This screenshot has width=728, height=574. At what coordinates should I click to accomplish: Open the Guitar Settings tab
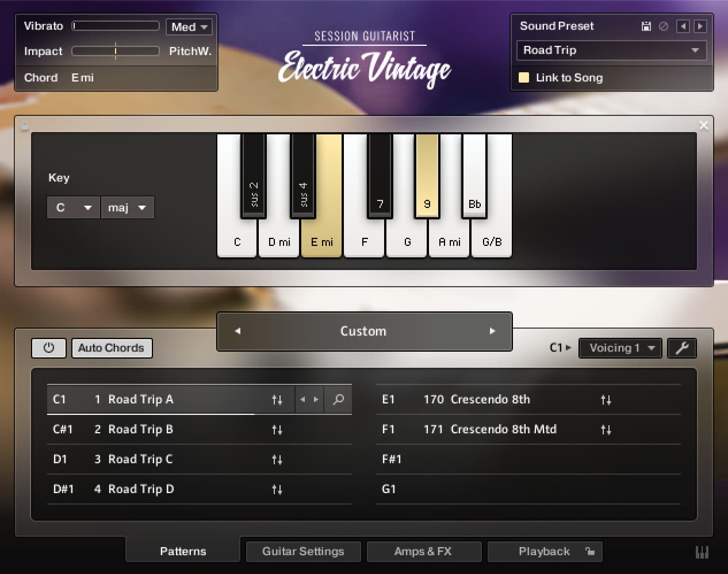[303, 552]
